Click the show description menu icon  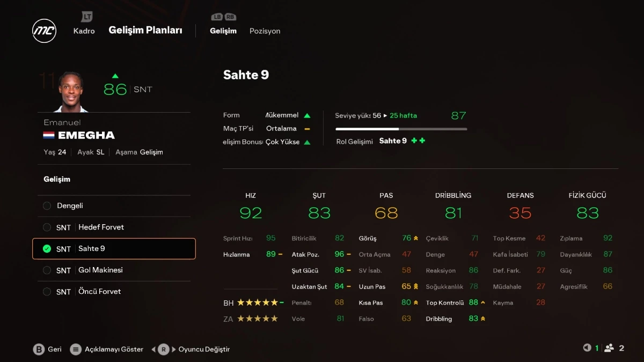[x=76, y=349]
